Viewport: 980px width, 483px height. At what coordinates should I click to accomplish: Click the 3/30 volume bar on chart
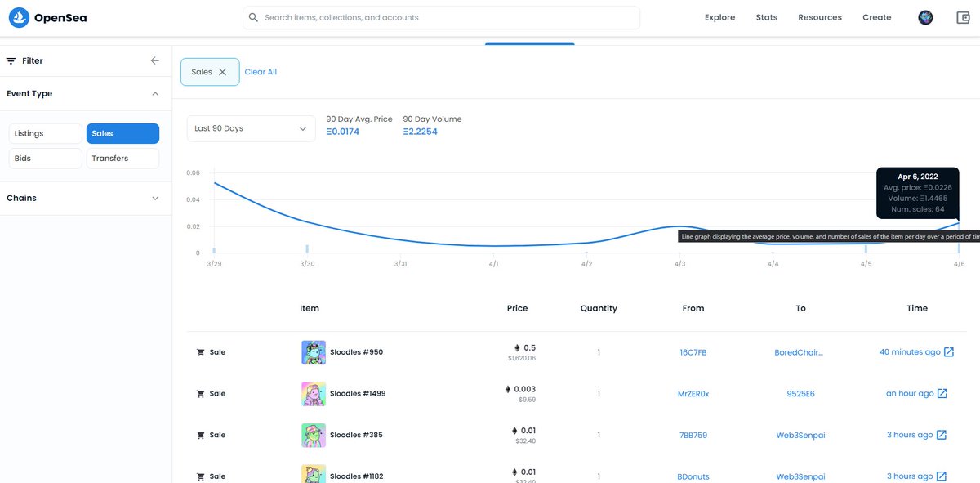click(307, 248)
